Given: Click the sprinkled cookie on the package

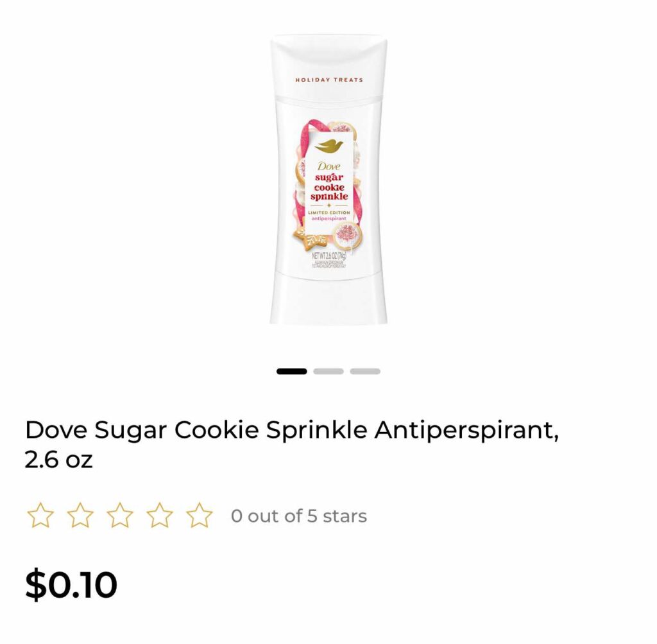Looking at the screenshot, I should coord(347,236).
